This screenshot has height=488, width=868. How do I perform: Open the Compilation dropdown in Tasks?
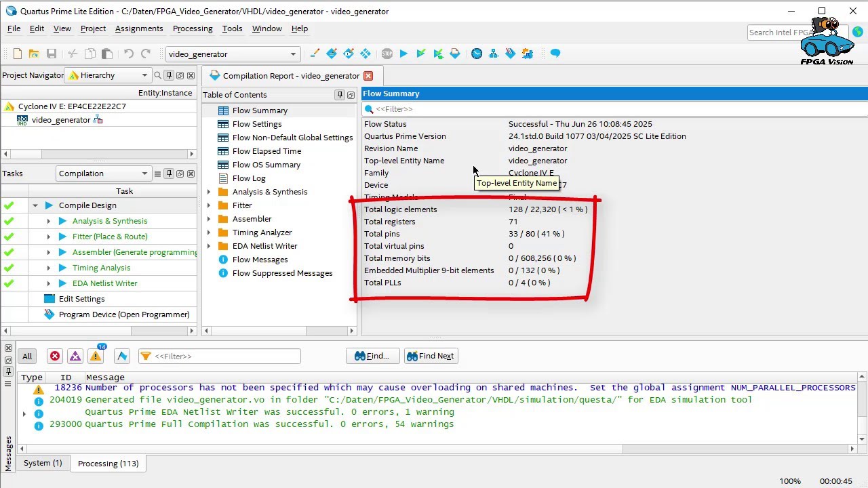(x=103, y=174)
